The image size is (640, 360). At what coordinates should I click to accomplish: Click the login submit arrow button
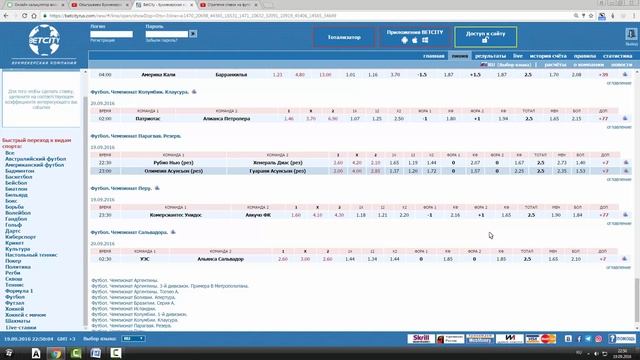193,34
